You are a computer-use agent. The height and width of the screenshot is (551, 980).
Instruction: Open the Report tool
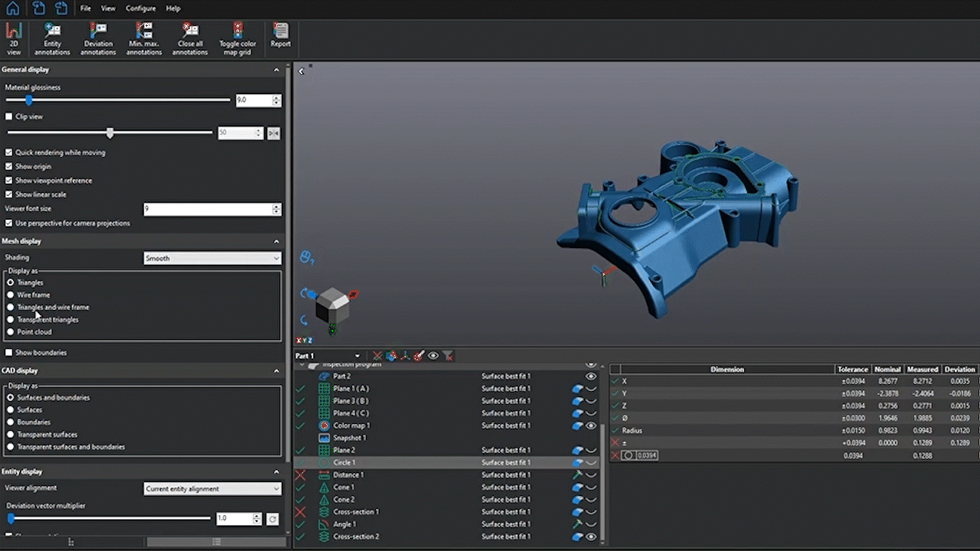pos(280,35)
